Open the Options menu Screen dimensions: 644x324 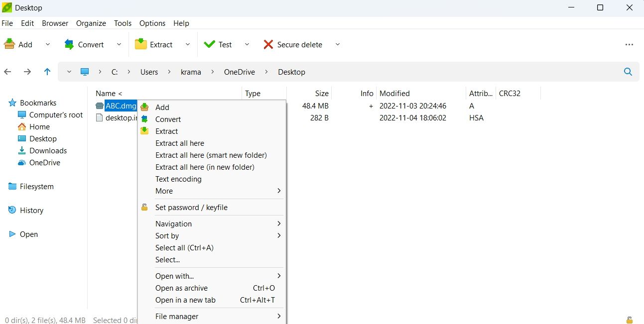pos(152,23)
